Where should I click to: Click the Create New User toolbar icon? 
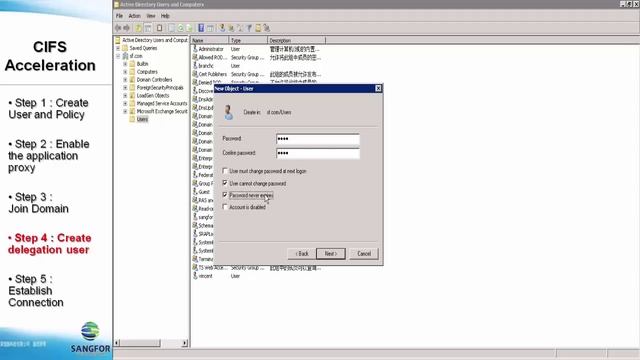[222, 28]
